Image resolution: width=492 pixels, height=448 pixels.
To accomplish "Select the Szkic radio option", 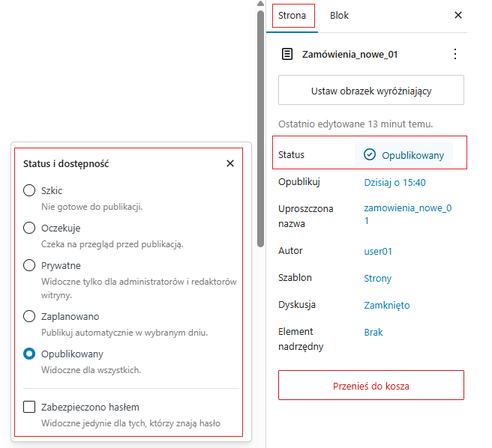I will point(29,191).
